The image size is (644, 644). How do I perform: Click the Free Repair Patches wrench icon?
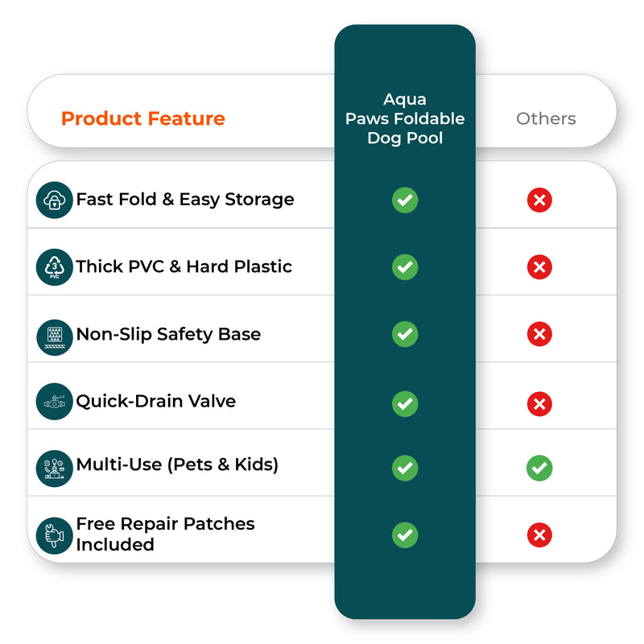(54, 535)
